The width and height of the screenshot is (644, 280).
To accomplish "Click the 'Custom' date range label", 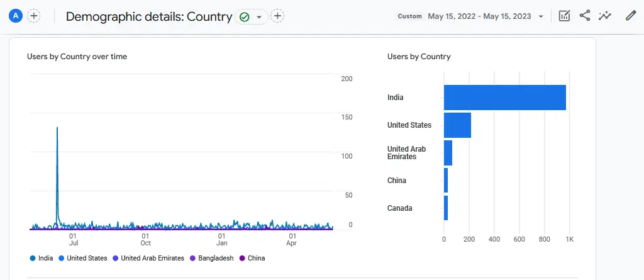I will pyautogui.click(x=410, y=16).
